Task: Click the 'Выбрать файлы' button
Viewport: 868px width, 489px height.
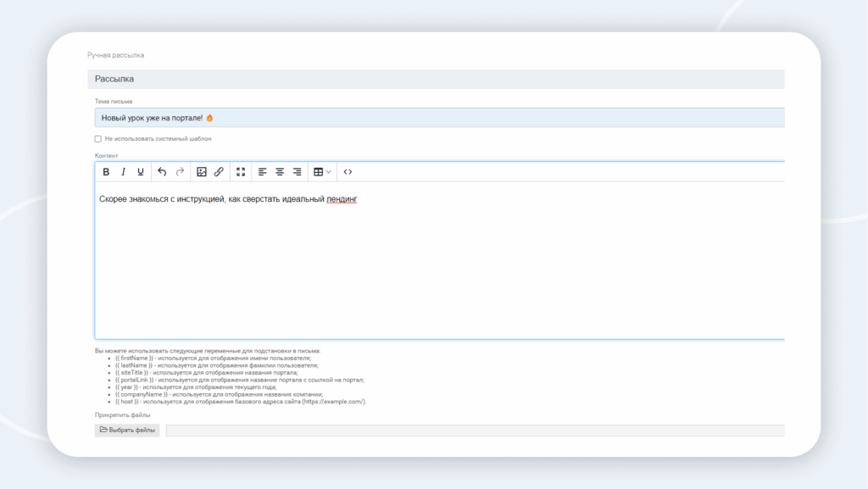Action: tap(127, 431)
